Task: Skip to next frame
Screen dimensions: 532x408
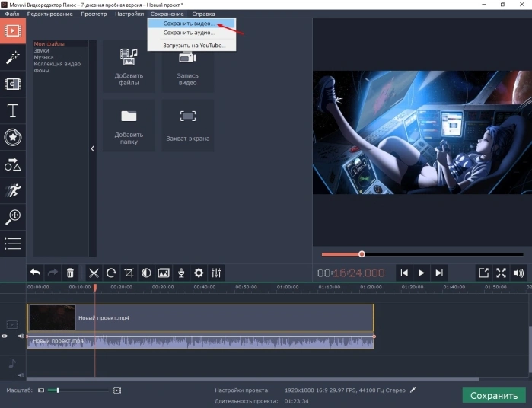Action: pyautogui.click(x=439, y=273)
